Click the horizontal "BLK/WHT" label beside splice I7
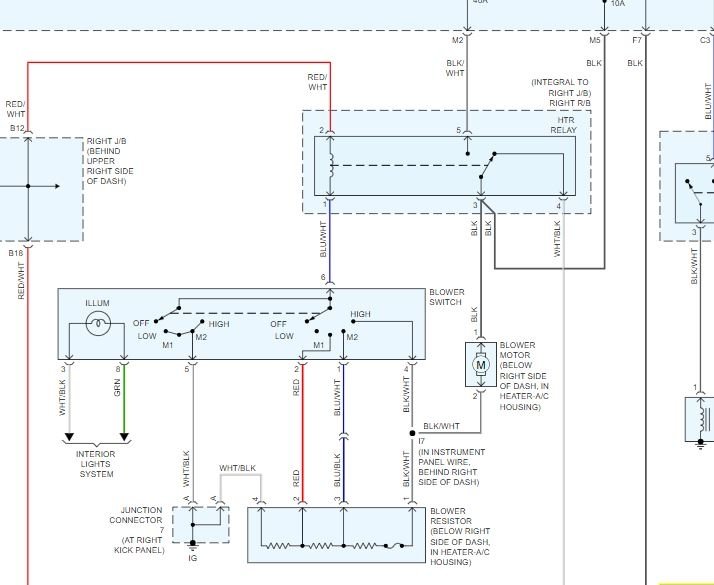Image resolution: width=714 pixels, height=585 pixels. (441, 426)
